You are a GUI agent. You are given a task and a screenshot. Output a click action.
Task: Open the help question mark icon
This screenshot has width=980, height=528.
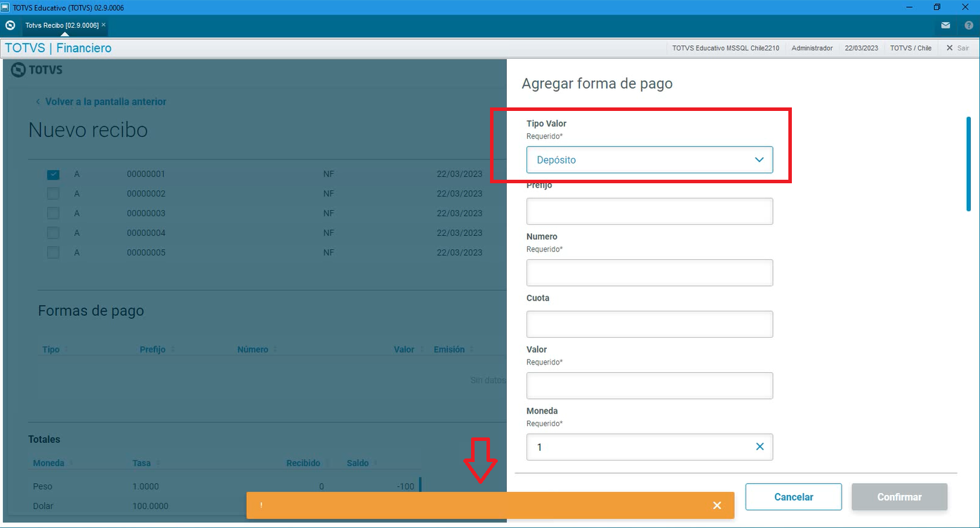coord(969,25)
